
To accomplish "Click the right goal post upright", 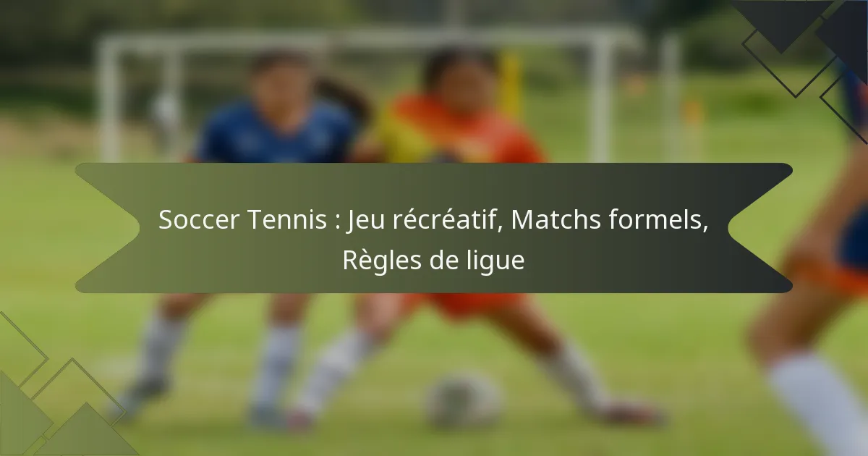I will [600, 94].
